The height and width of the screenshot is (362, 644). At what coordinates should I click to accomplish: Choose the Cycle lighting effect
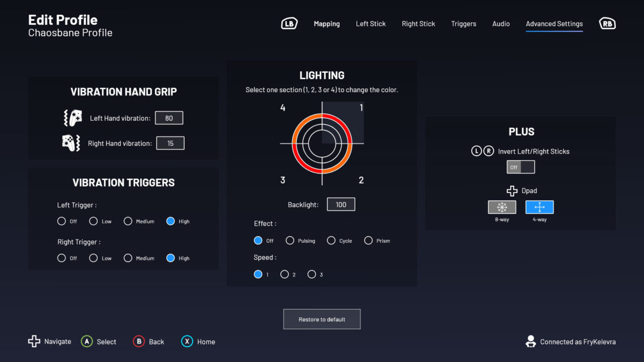click(331, 241)
